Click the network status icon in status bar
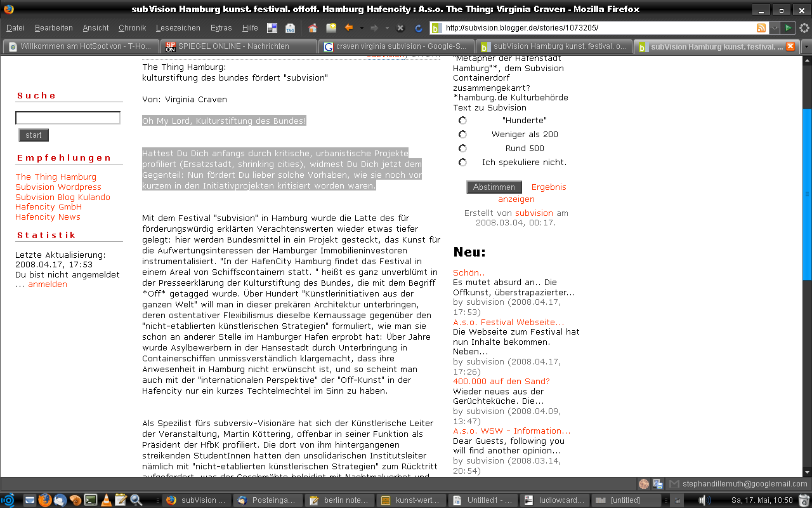This screenshot has width=812, height=508. pyautogui.click(x=658, y=484)
